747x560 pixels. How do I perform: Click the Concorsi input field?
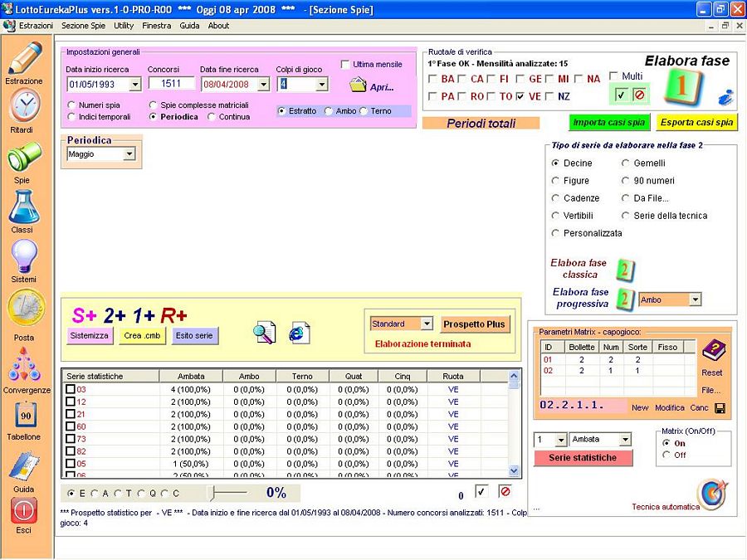(171, 84)
